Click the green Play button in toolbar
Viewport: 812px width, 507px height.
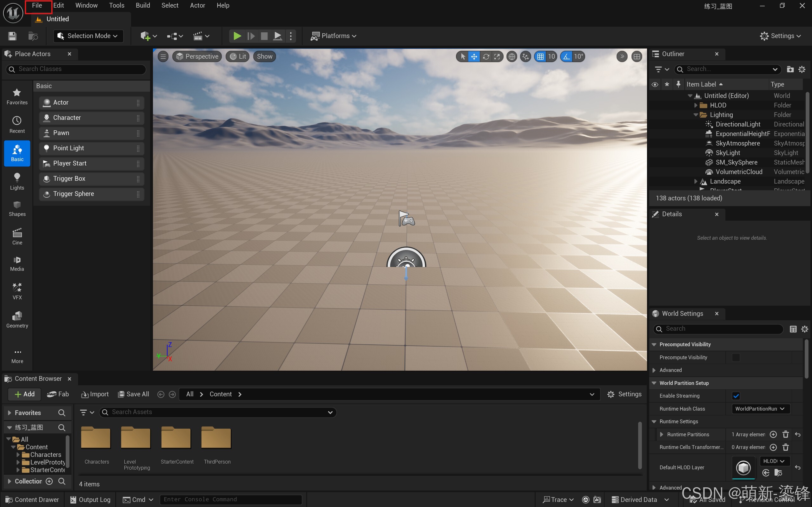(237, 36)
